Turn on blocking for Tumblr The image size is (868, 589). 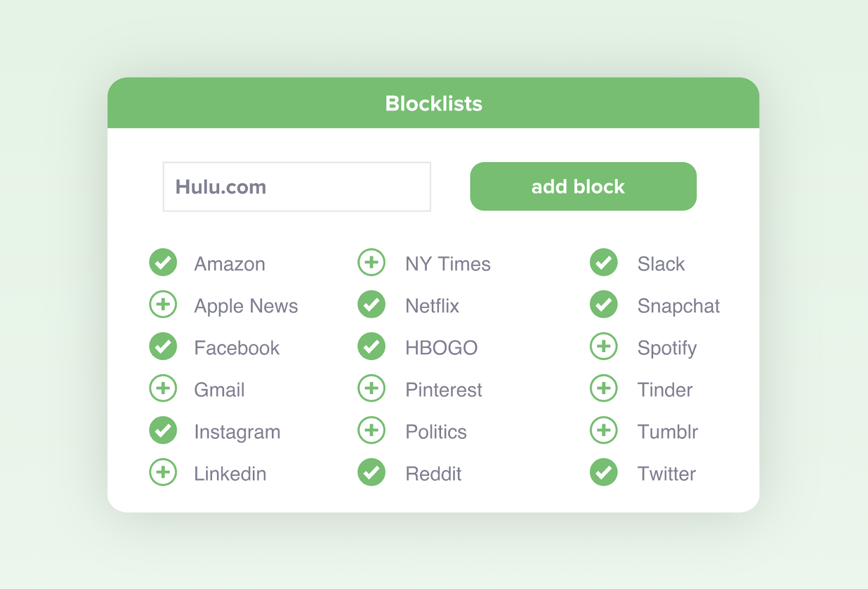603,430
